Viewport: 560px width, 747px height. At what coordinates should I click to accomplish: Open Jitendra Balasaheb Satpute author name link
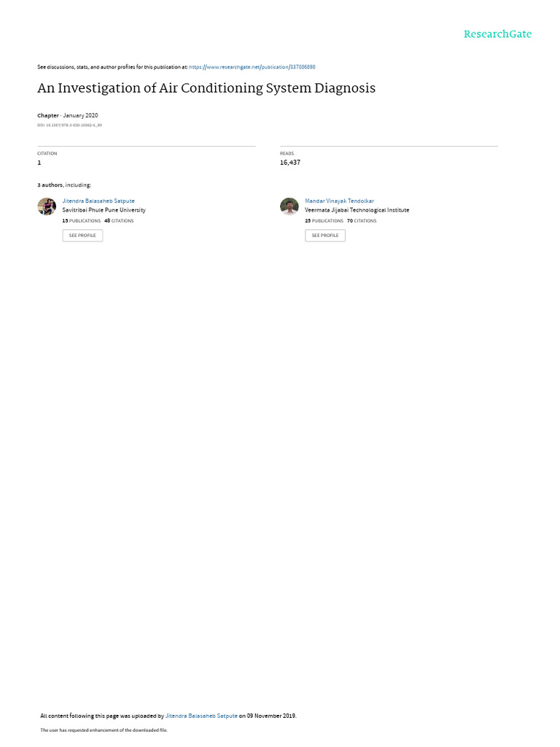[x=98, y=201]
